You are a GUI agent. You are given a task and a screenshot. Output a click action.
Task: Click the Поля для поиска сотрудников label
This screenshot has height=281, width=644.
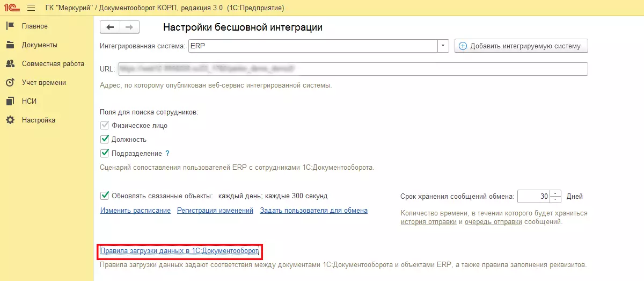149,112
